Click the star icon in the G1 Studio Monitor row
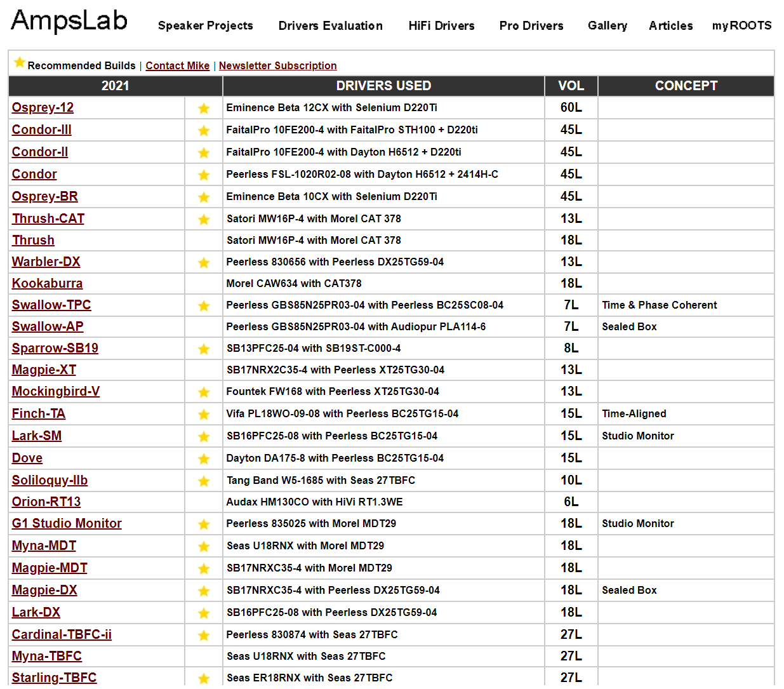The width and height of the screenshot is (784, 689). (204, 525)
